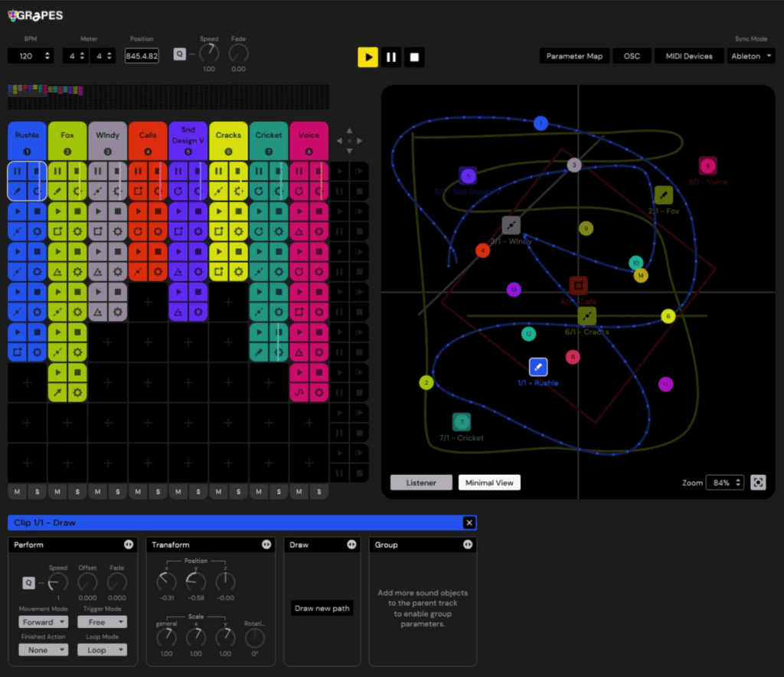Select the blue Rushie pencil object in spatial view
This screenshot has width=784, height=677.
point(538,367)
